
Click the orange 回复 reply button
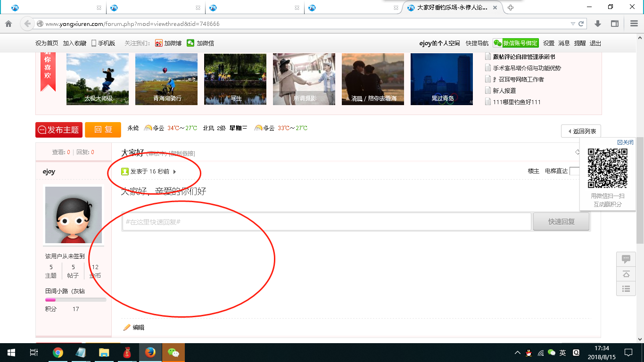tap(103, 130)
